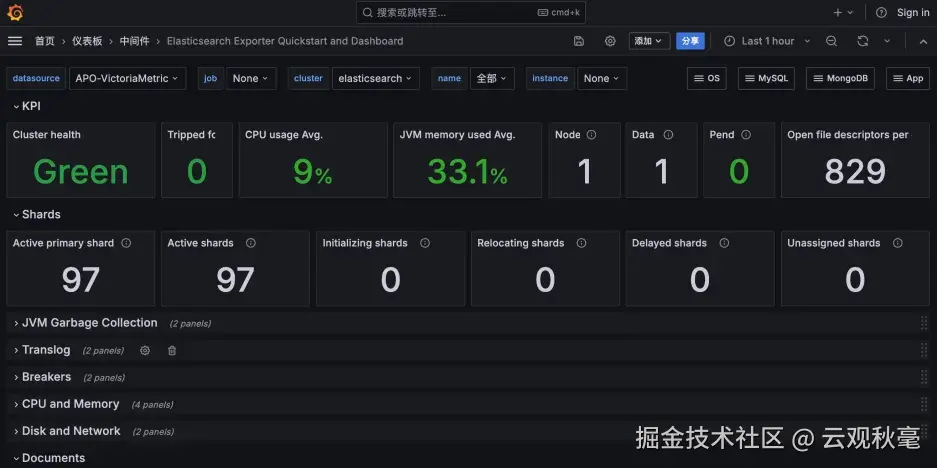The height and width of the screenshot is (468, 937).
Task: Click drag handle of Breakers row
Action: click(924, 377)
